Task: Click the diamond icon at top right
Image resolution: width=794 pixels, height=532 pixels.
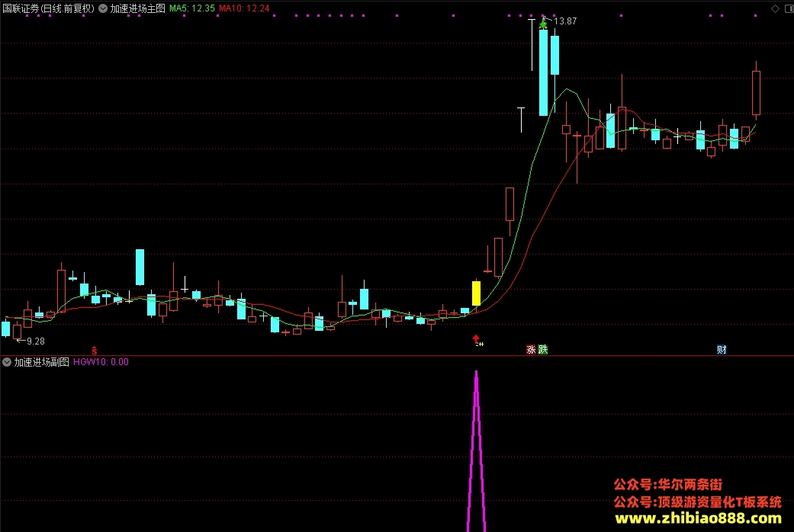Action: [x=775, y=8]
